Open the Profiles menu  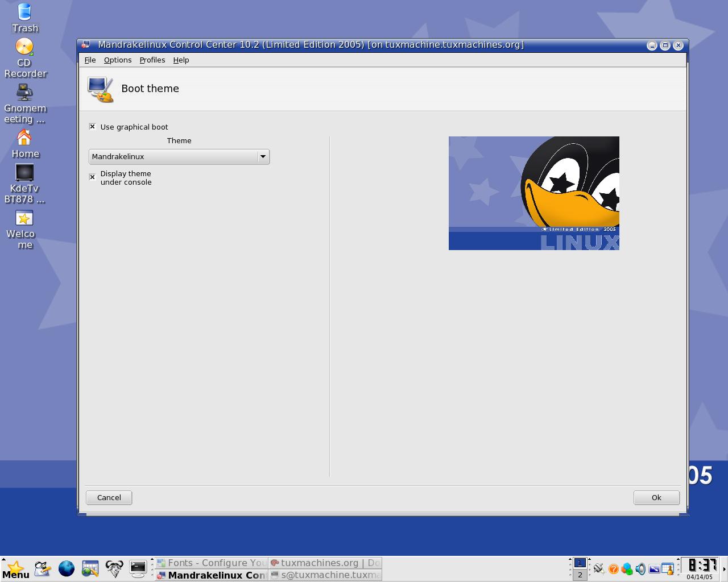click(x=152, y=60)
